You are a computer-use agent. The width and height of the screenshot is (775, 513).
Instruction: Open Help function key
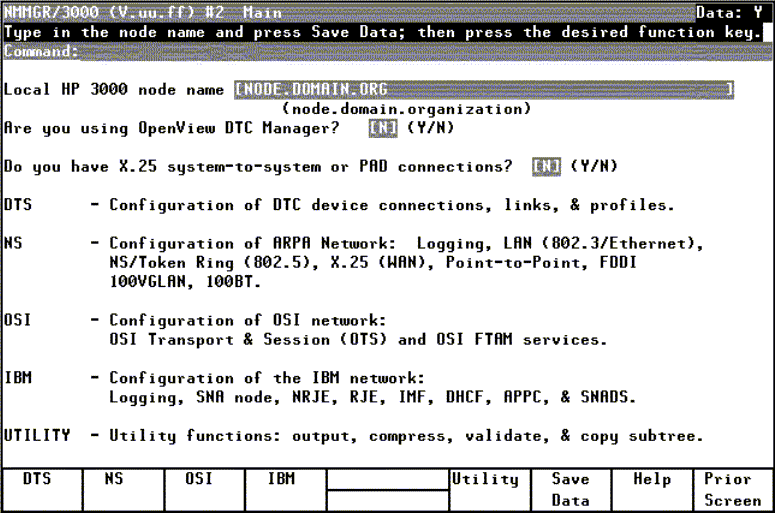click(652, 489)
